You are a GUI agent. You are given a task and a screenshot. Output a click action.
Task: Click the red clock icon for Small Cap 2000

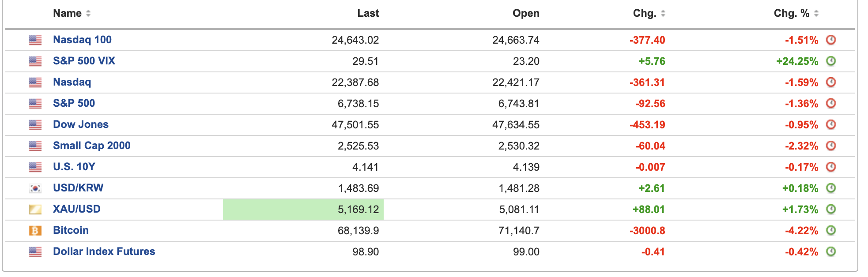830,146
